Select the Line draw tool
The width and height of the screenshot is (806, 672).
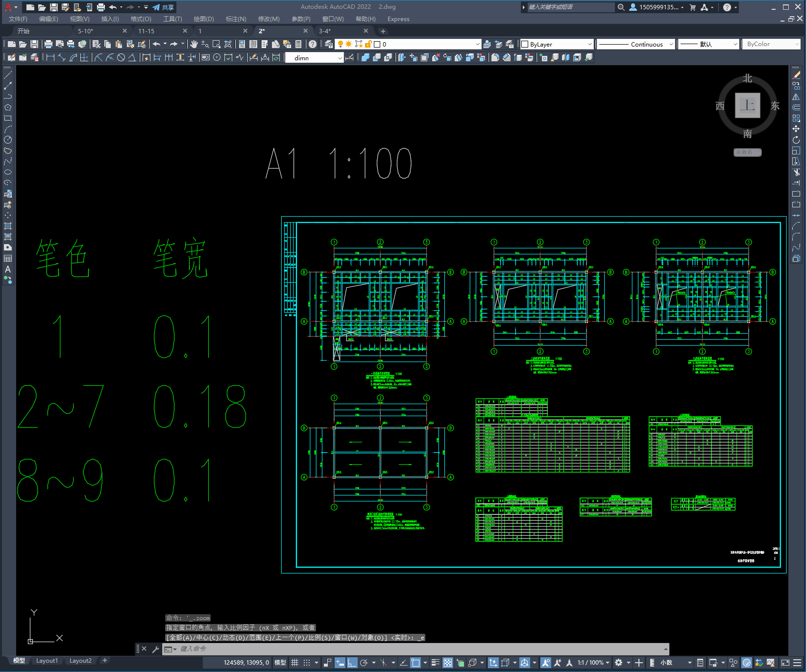coord(7,75)
